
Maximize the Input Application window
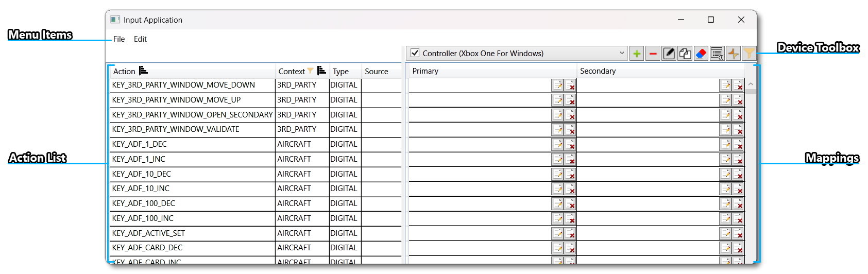point(711,20)
